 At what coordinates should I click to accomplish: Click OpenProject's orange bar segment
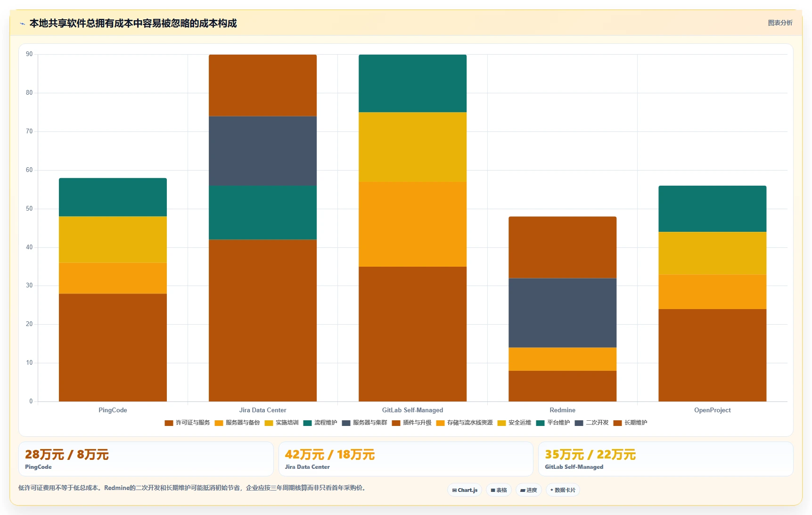pyautogui.click(x=712, y=292)
